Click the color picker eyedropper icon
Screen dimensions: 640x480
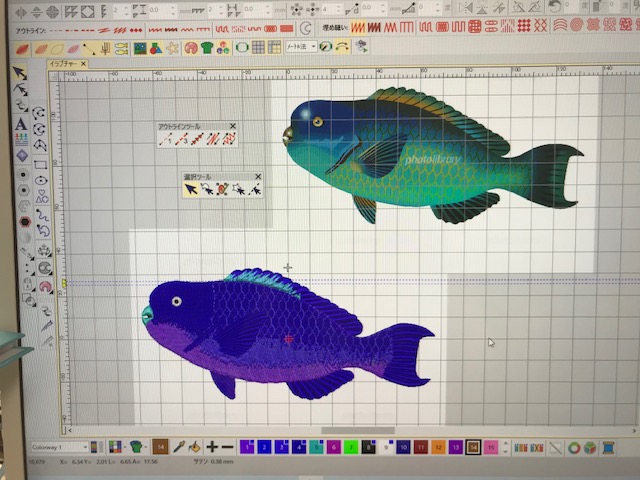(x=179, y=447)
